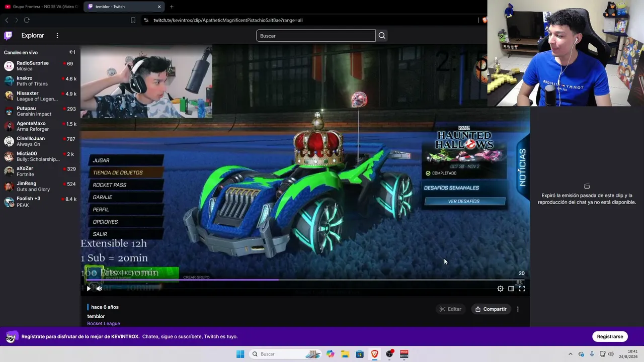Open the Rocket League category link
644x362 pixels.
[104, 323]
